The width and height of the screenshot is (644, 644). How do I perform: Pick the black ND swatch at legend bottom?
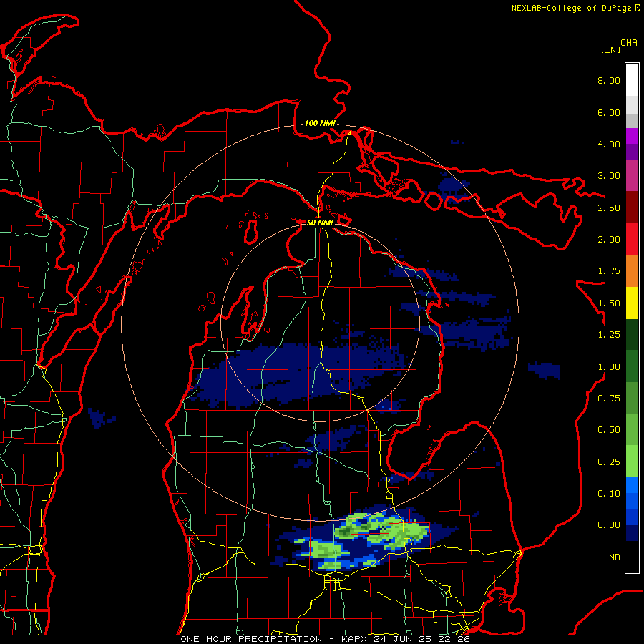click(x=632, y=557)
